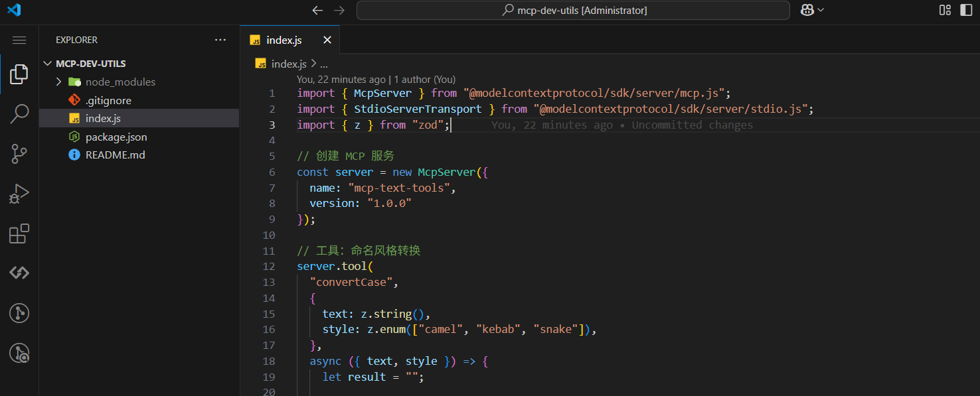Click the MCP-DEV-UTILS folder header label

pos(91,64)
